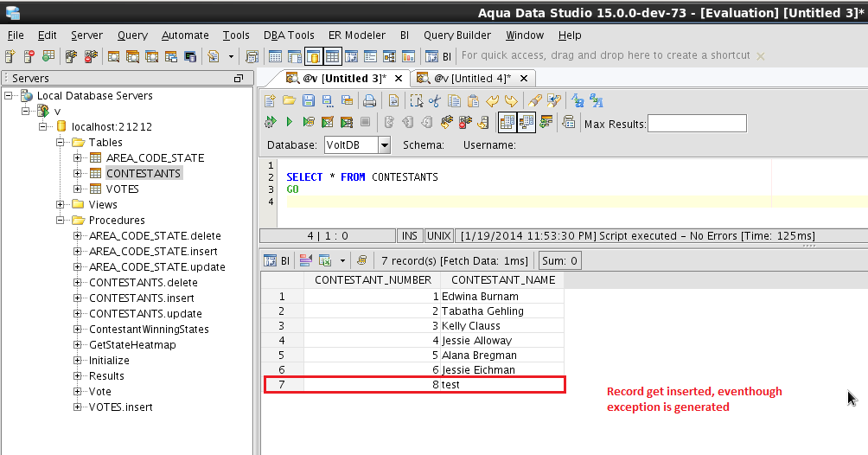This screenshot has height=455, width=868.
Task: Open the Database VoltDB dropdown
Action: (x=384, y=145)
